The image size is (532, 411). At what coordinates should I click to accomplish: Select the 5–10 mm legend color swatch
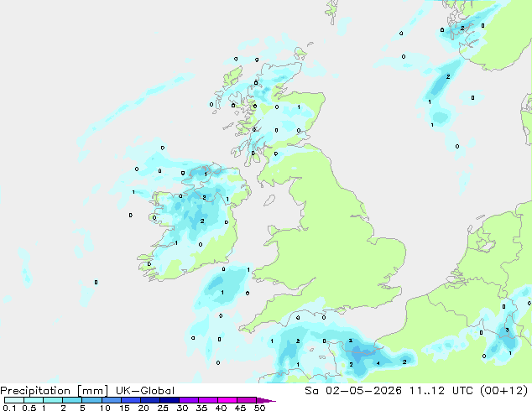coord(91,400)
